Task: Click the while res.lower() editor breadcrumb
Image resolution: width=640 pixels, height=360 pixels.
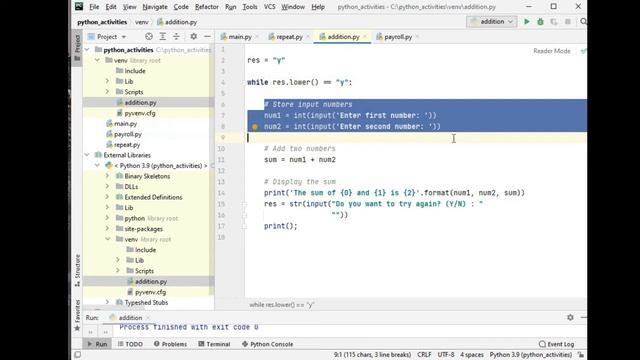Action: coord(282,304)
